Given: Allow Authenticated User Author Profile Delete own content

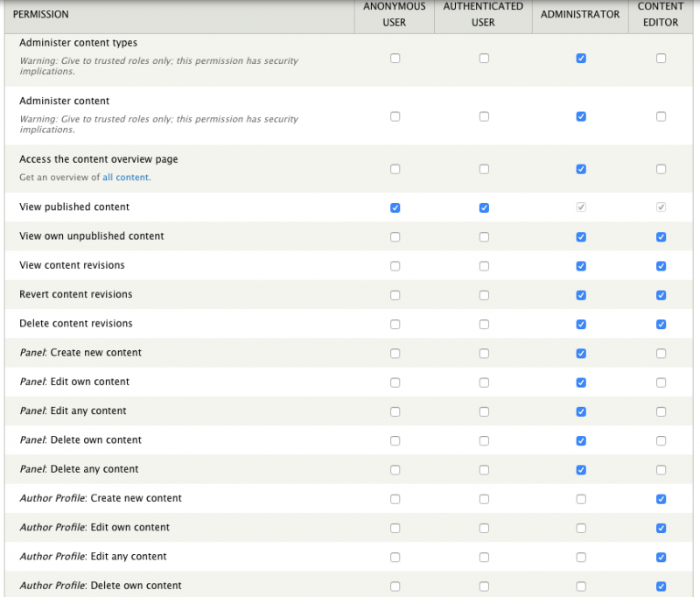Looking at the screenshot, I should tap(484, 586).
